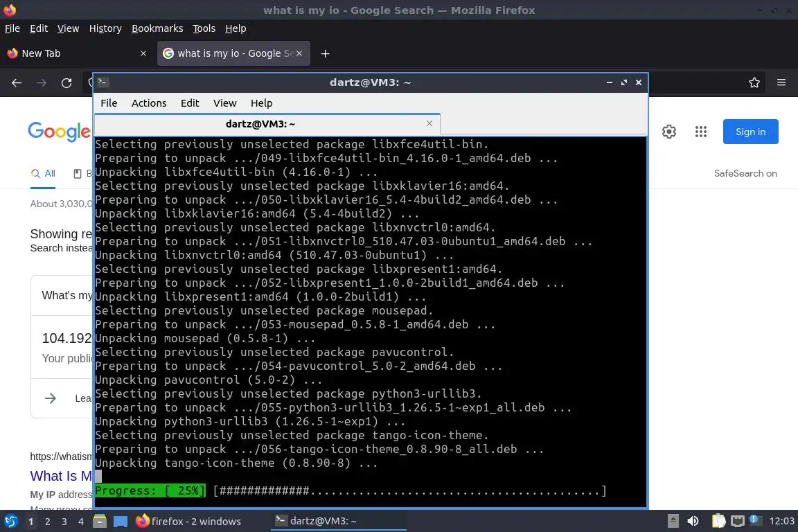Switch to workspace 2 in the pager
Image resolution: width=798 pixels, height=532 pixels.
coord(47,522)
